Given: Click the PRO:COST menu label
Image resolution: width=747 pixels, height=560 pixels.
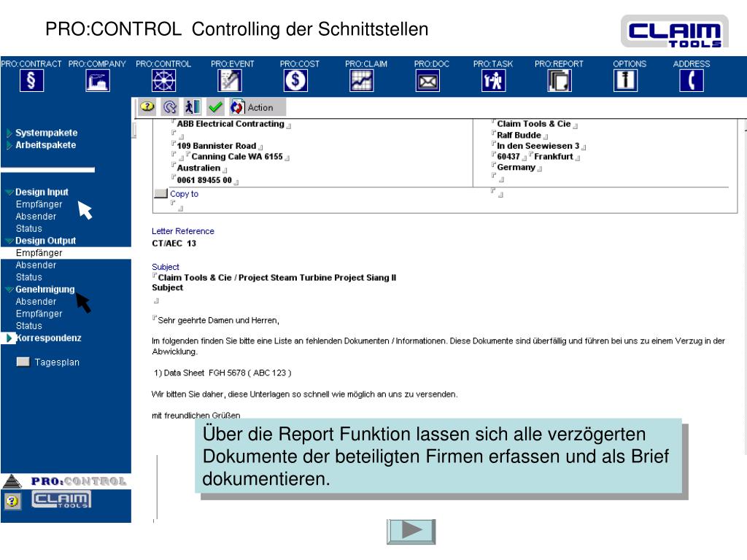Looking at the screenshot, I should coord(300,64).
